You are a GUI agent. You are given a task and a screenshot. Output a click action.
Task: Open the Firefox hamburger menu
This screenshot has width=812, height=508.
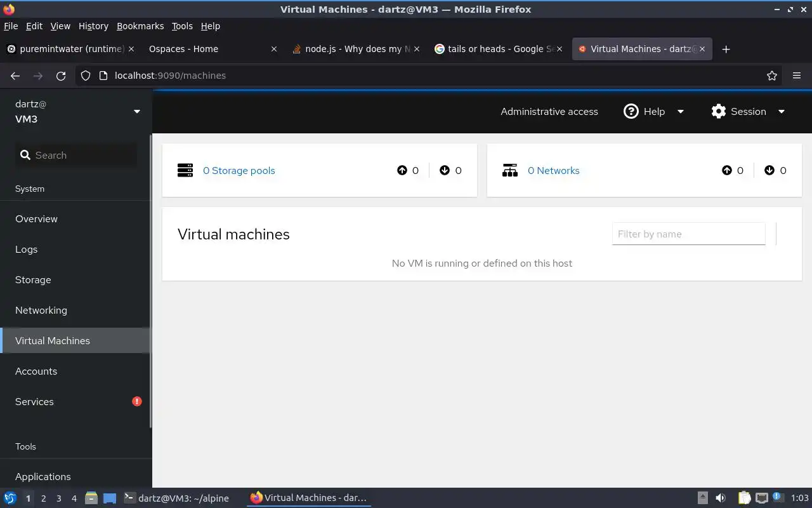pyautogui.click(x=797, y=76)
